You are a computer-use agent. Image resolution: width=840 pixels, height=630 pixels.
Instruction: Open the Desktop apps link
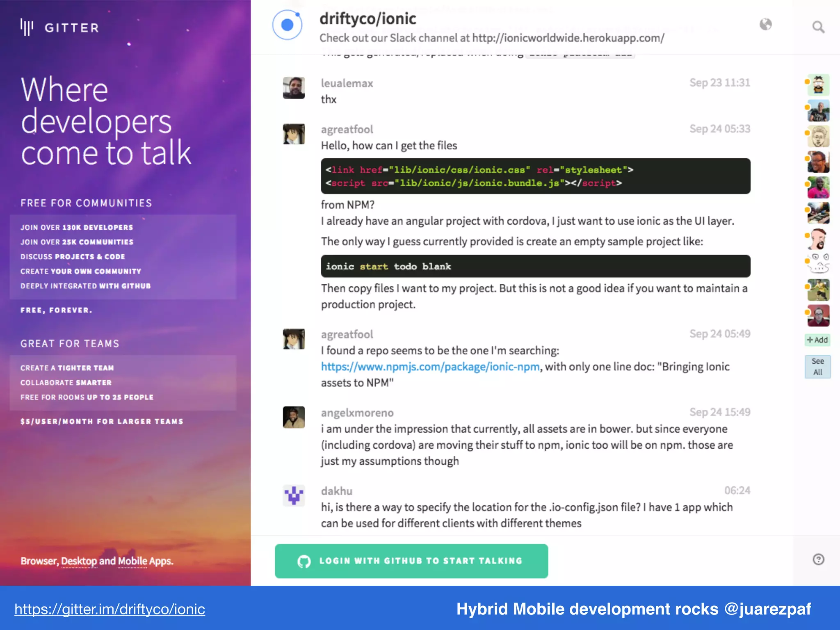[79, 561]
